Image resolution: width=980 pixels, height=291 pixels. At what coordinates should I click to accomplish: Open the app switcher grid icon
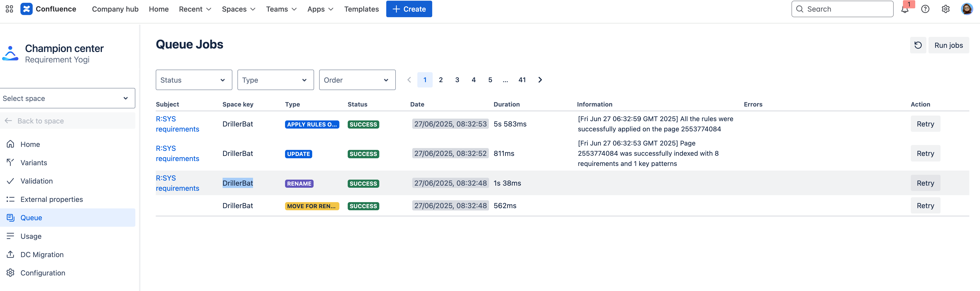point(9,9)
